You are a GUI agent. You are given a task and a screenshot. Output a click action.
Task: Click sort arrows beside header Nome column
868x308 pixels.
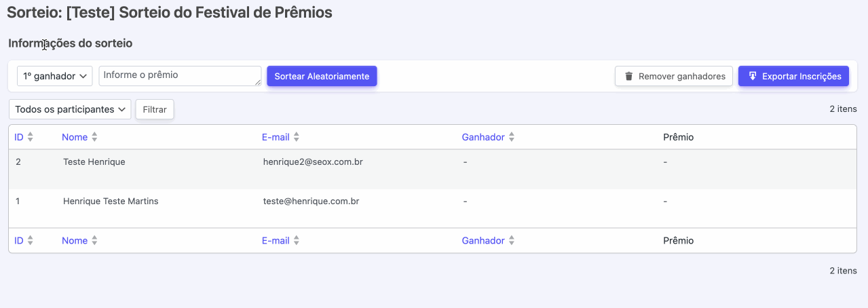pos(94,137)
